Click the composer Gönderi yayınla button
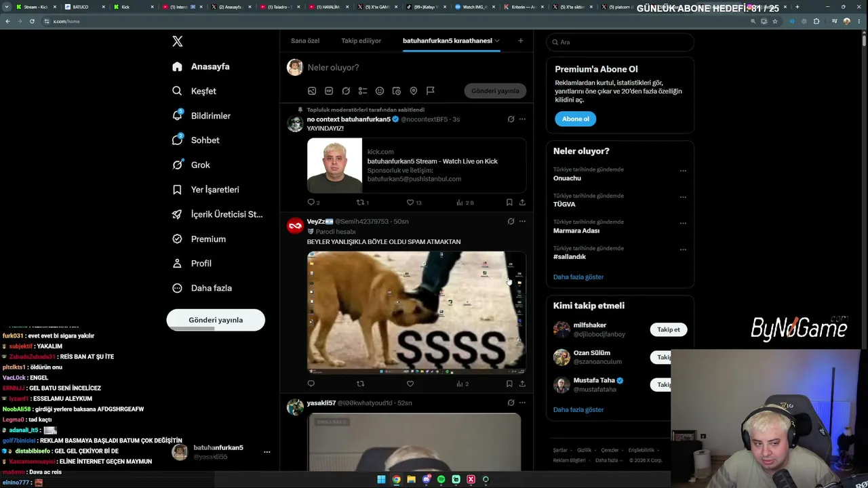 point(495,91)
